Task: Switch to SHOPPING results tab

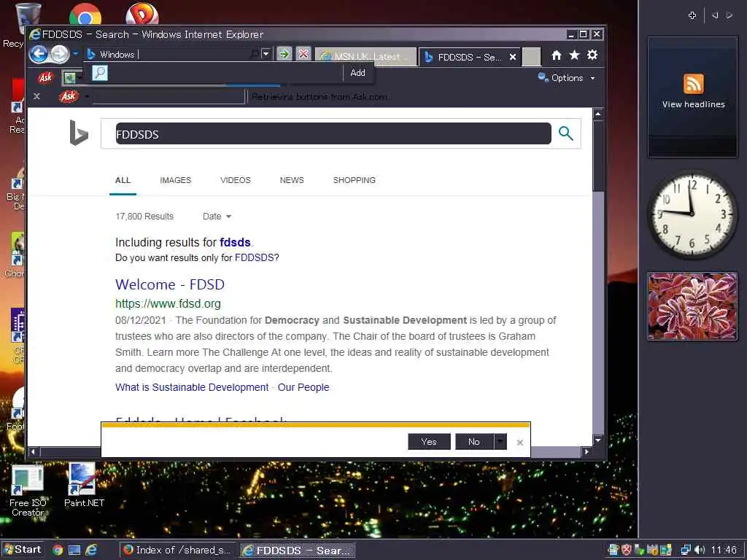Action: [354, 181]
